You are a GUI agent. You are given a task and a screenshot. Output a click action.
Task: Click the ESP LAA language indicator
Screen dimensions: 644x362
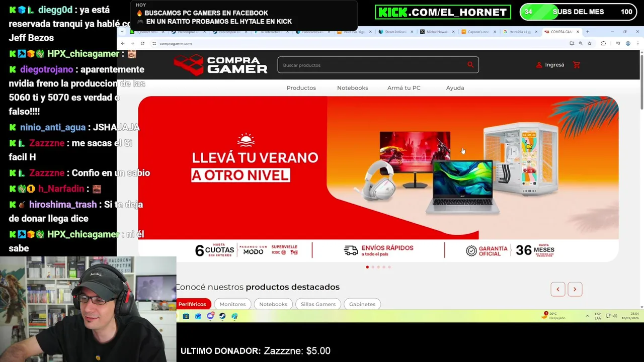click(598, 316)
